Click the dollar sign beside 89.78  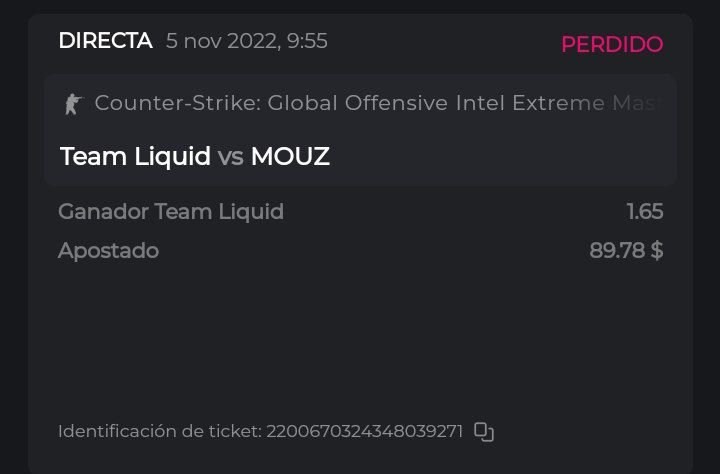pos(657,250)
